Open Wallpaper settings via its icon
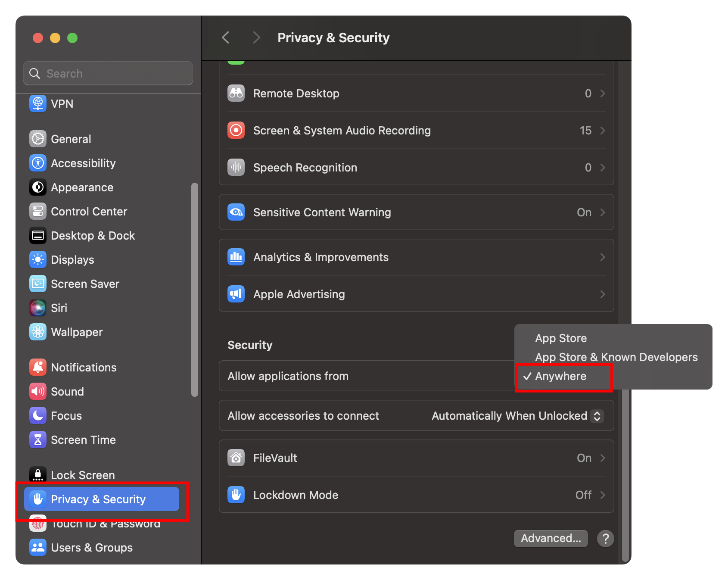The image size is (728, 580). pos(38,332)
